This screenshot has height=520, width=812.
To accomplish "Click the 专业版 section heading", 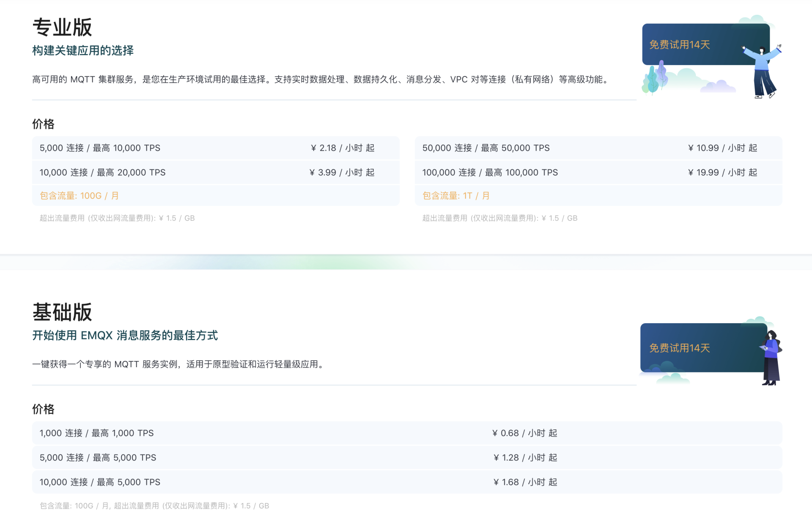I will [x=62, y=28].
